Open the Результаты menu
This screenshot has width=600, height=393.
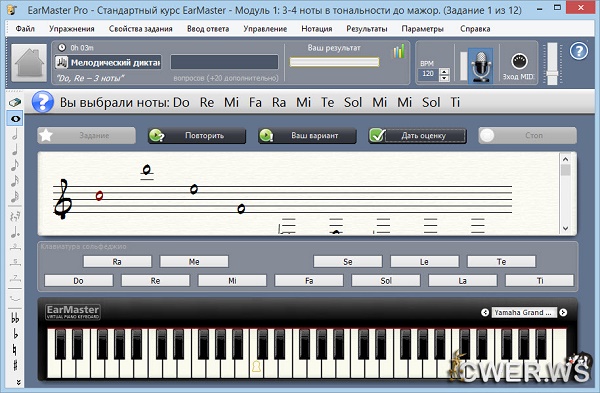367,29
